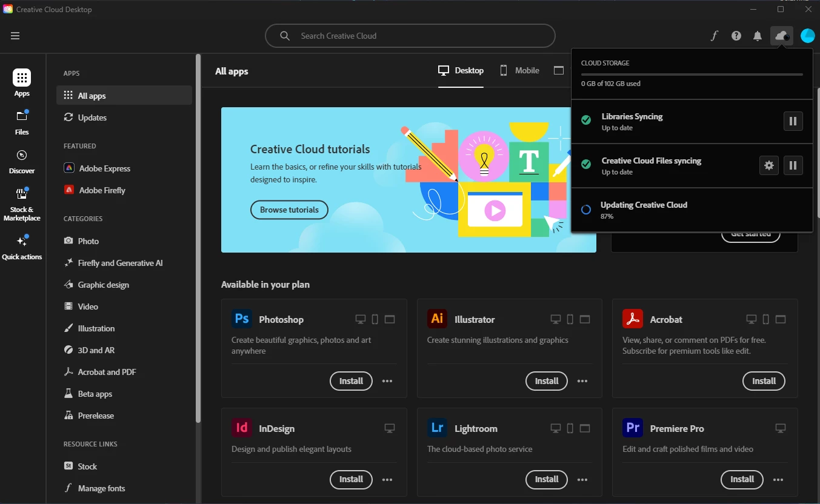
Task: Install Photoshop
Action: pos(351,381)
